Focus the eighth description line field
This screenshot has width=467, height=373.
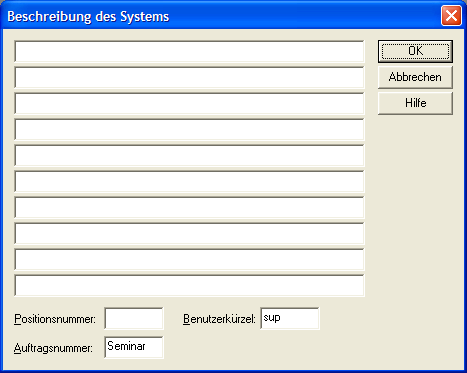(189, 233)
